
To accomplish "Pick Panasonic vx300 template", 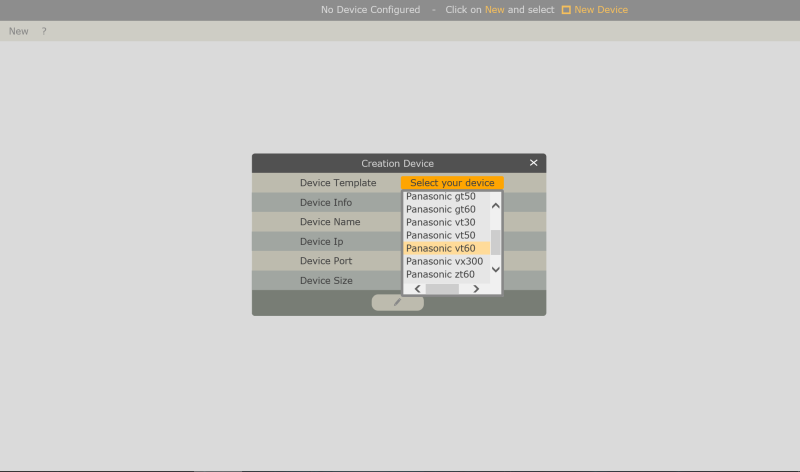I will point(446,261).
